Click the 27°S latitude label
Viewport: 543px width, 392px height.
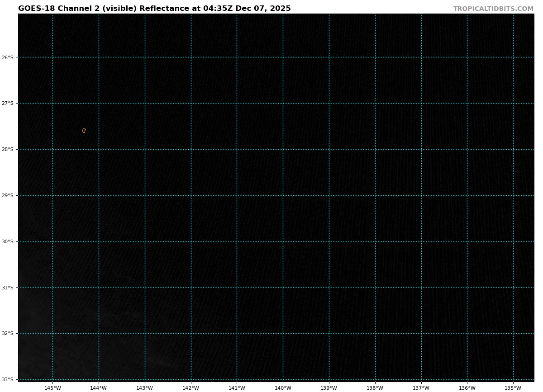8,104
